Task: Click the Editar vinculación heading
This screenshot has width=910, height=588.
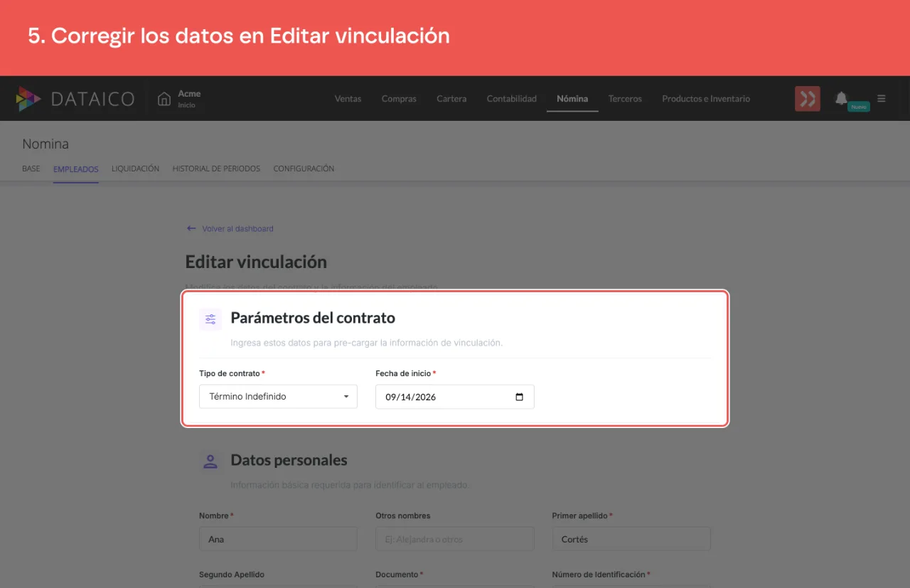Action: pyautogui.click(x=256, y=262)
